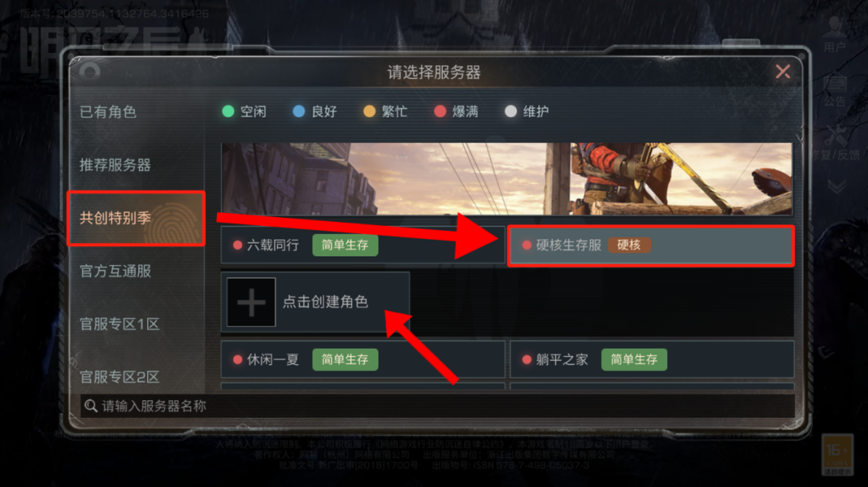This screenshot has height=487, width=868.
Task: Choose the 六载同行 server
Action: [x=362, y=245]
